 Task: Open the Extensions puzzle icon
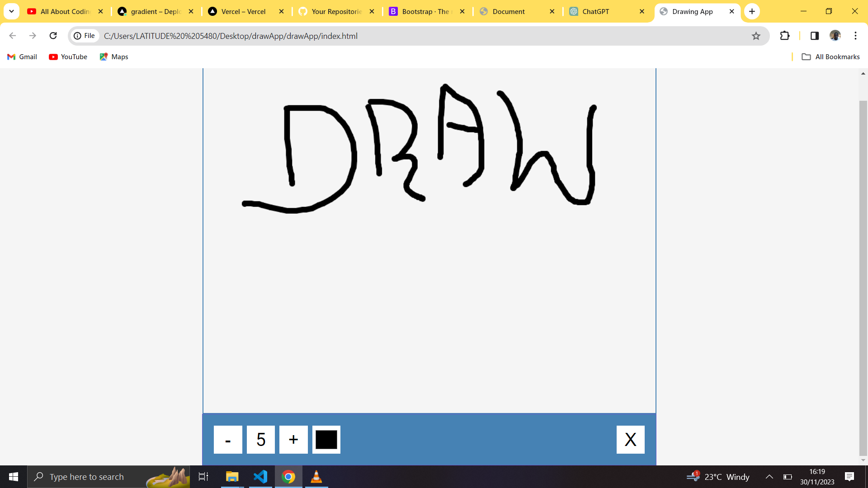(x=785, y=36)
